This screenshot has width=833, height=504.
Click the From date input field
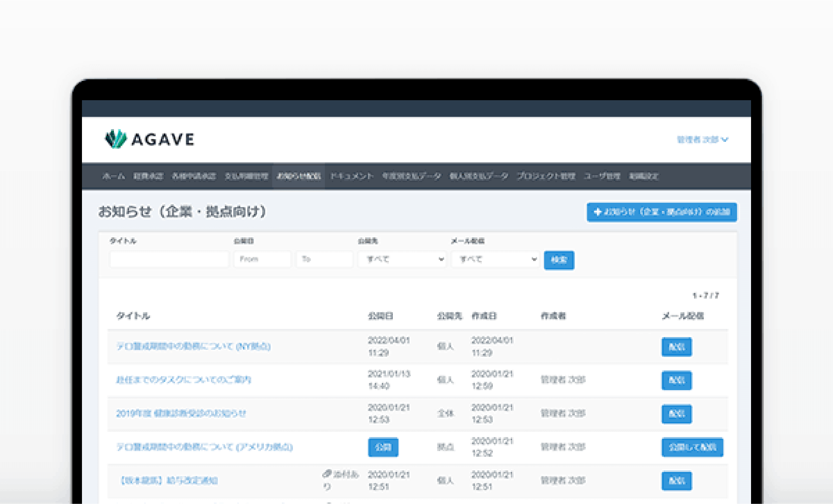[262, 259]
